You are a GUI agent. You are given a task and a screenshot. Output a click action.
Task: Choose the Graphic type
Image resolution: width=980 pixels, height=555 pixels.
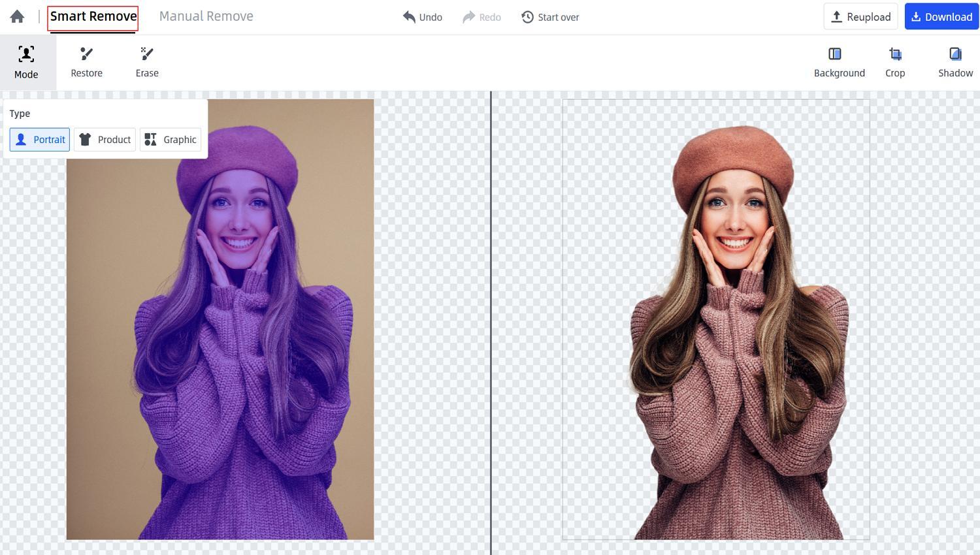171,140
